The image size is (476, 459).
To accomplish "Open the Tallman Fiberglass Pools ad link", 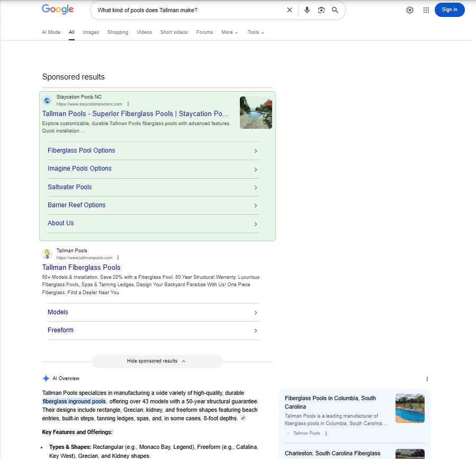I will click(x=82, y=268).
